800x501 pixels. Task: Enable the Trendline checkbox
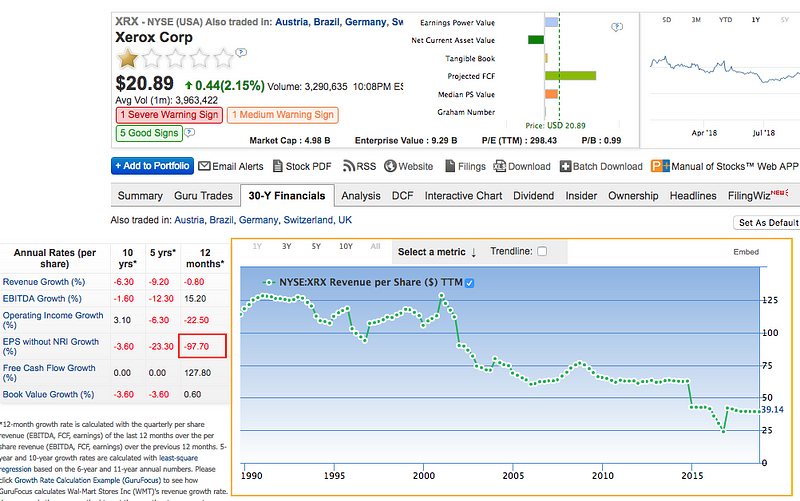click(542, 251)
